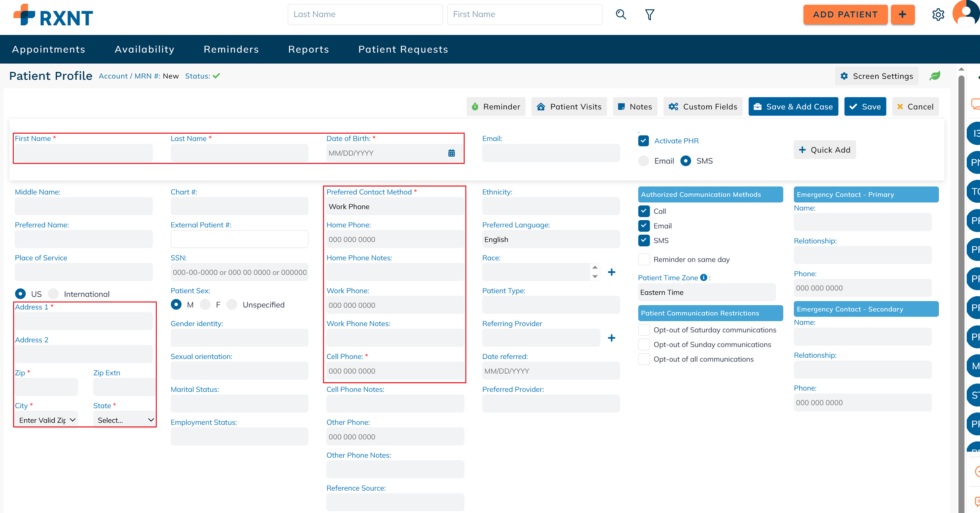Uncheck the Activate PHR checkbox
980x513 pixels.
(643, 141)
